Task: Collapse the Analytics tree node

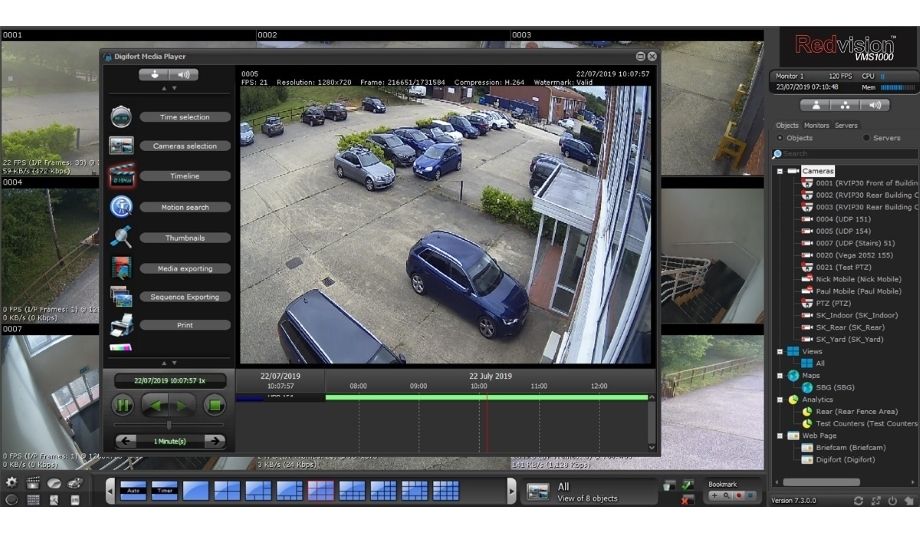Action: (x=780, y=399)
